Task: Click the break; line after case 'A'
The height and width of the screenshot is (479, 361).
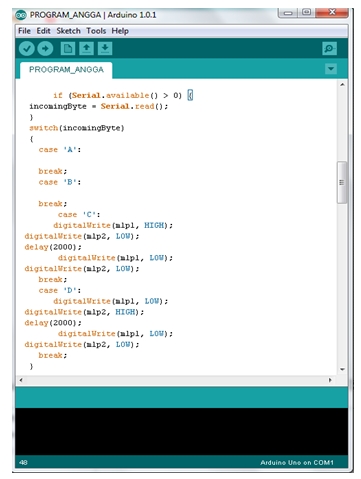Action: tap(53, 171)
